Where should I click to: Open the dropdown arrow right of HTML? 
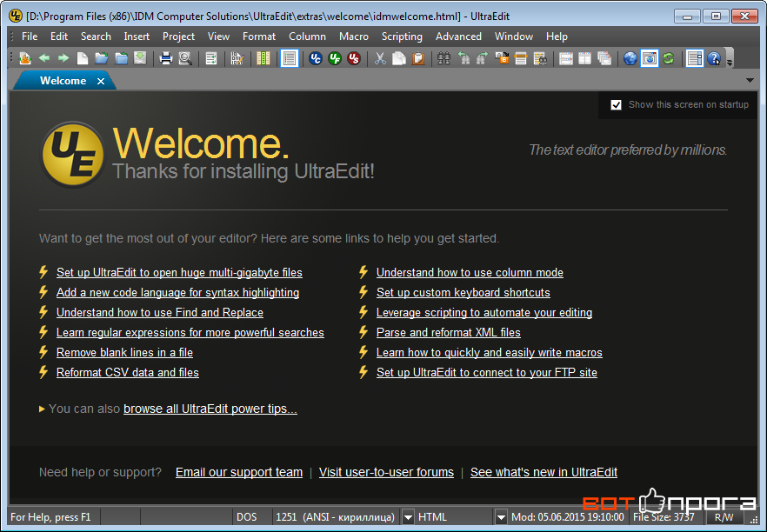click(x=500, y=517)
